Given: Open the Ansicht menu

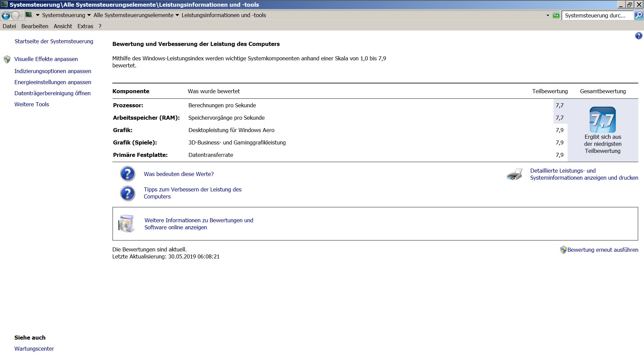Looking at the screenshot, I should (63, 26).
